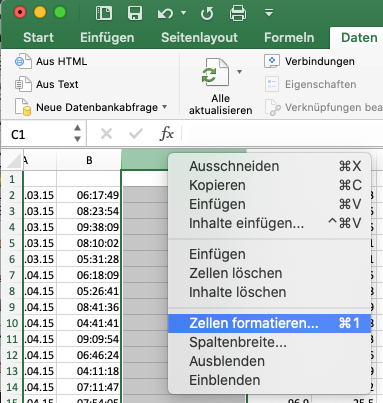The width and height of the screenshot is (383, 403).
Task: Choose Inhalte einfügen... in context menu
Action: [269, 223]
